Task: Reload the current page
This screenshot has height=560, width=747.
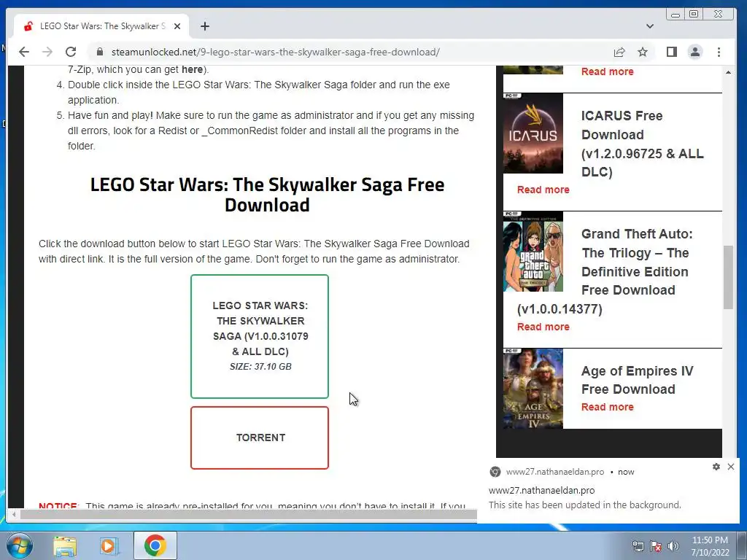Action: (71, 52)
